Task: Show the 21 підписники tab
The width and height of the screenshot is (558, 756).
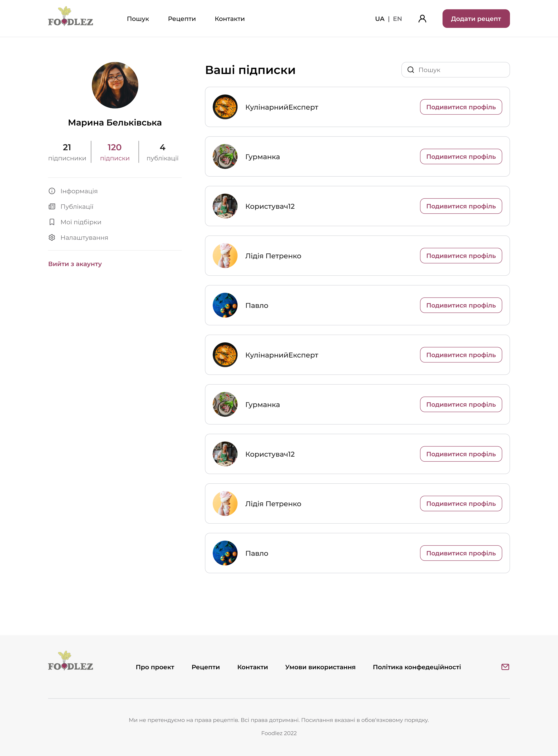Action: (67, 152)
